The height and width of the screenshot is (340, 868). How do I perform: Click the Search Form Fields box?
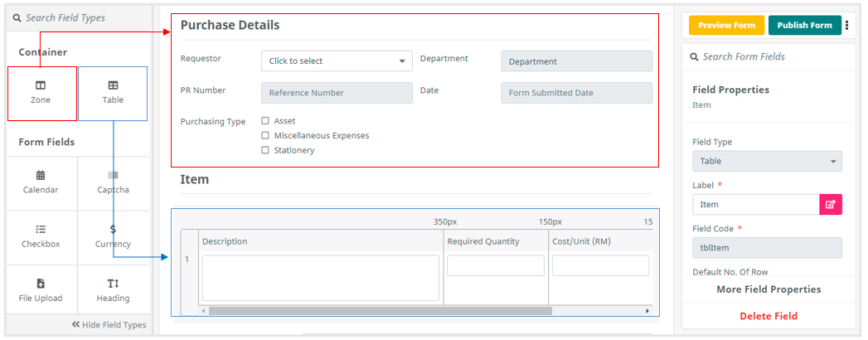click(x=769, y=56)
